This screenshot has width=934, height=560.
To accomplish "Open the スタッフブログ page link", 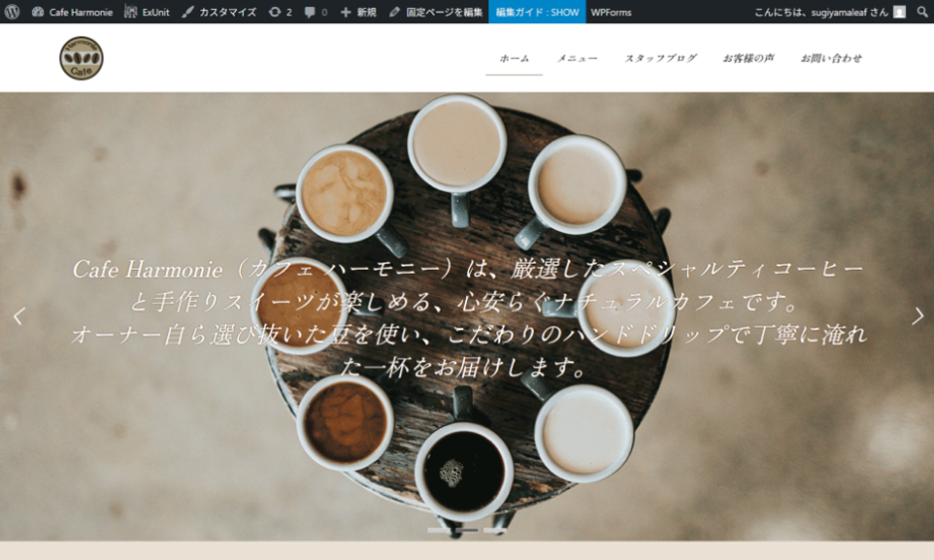I will click(660, 58).
